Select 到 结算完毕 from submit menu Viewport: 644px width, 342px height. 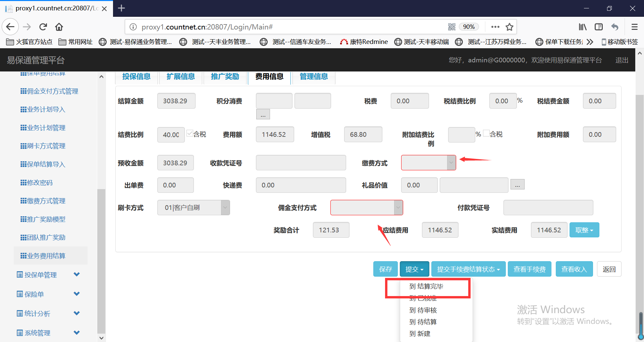[426, 286]
